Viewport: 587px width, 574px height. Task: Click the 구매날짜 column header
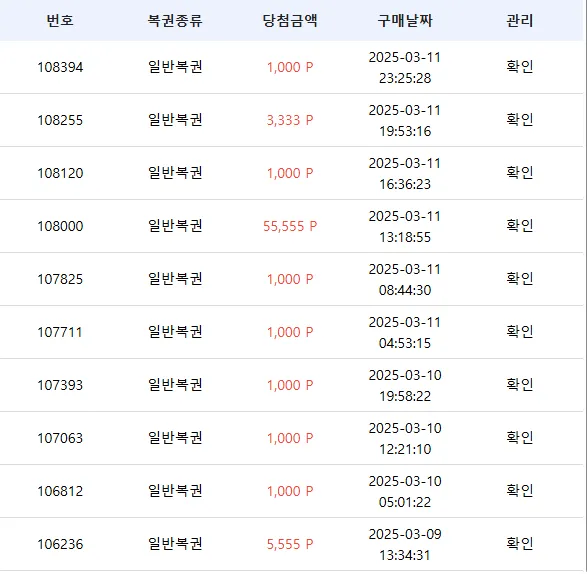pyautogui.click(x=405, y=20)
